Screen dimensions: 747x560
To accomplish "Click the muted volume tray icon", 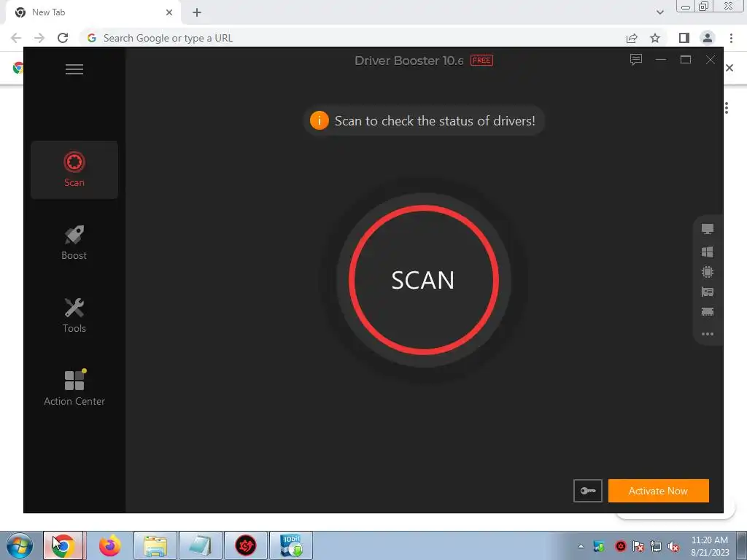I will pyautogui.click(x=673, y=547).
